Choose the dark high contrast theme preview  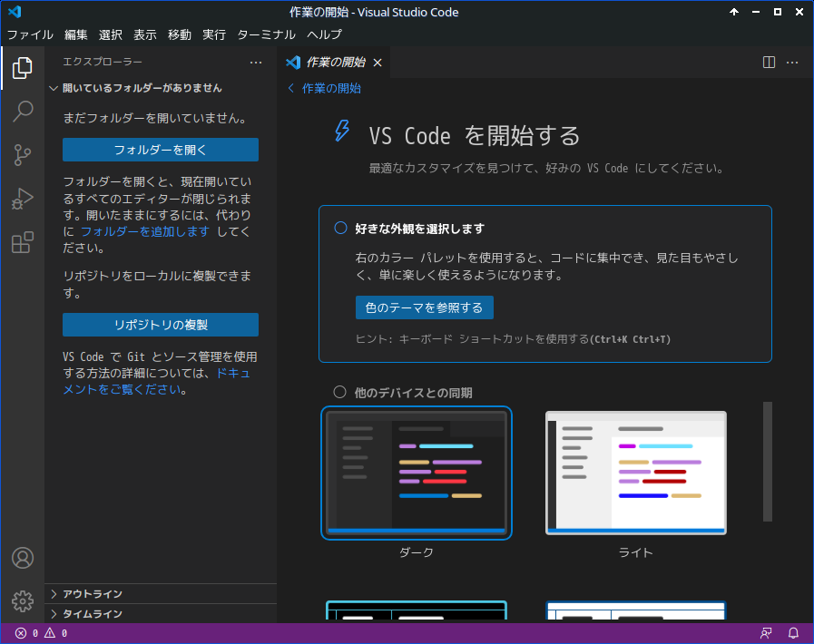[x=417, y=610]
